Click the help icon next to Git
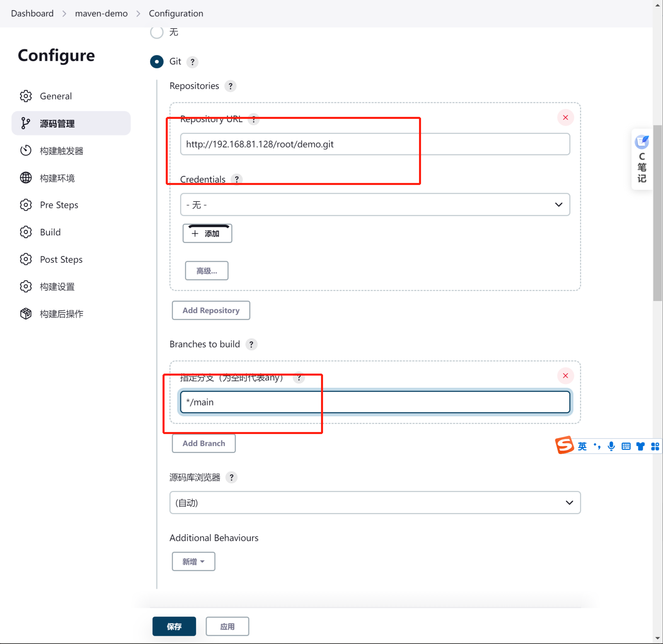Viewport: 663px width, 644px height. tap(193, 62)
